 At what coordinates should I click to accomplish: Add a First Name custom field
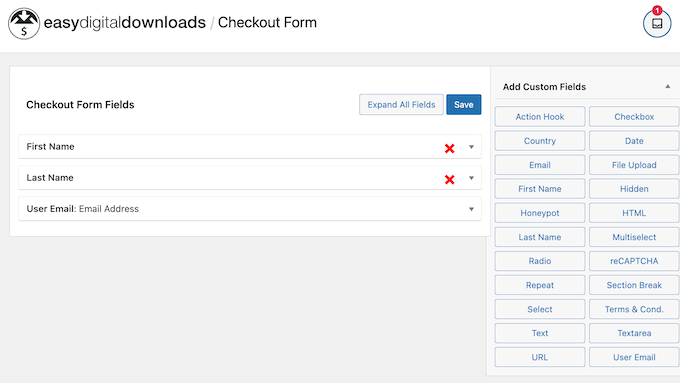[540, 189]
